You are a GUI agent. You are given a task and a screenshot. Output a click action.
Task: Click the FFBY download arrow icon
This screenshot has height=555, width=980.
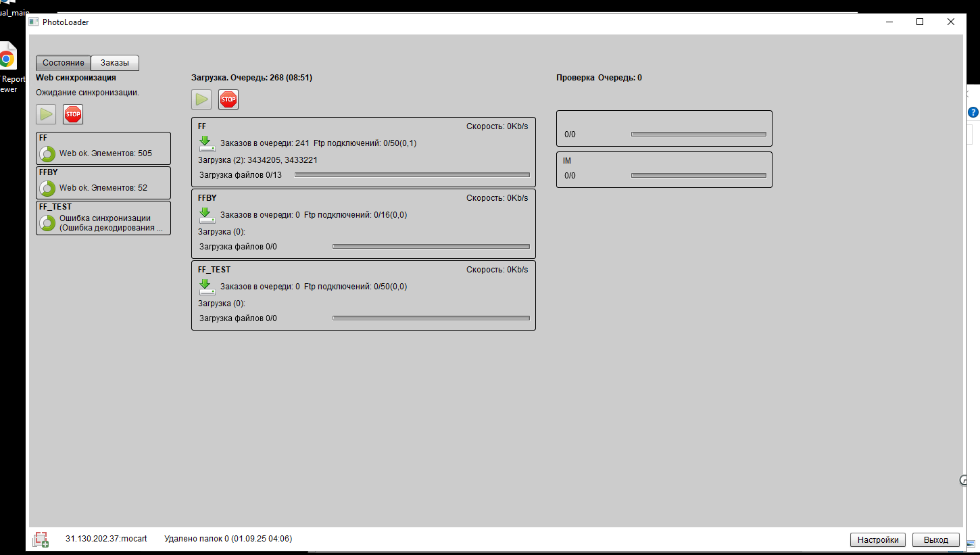(x=207, y=215)
